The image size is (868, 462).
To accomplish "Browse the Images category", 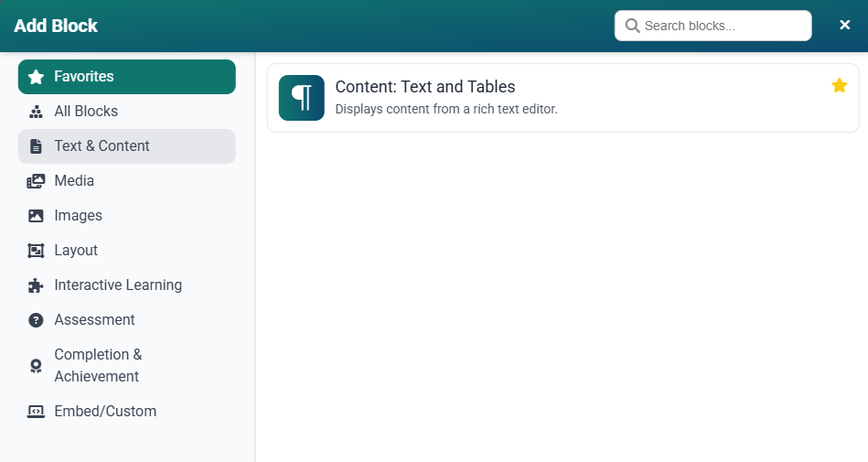I will coord(127,216).
